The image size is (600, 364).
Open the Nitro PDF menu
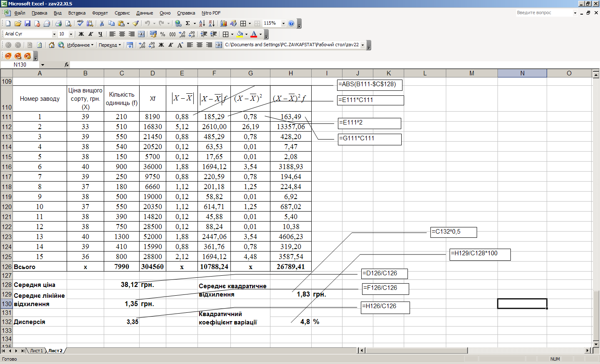click(211, 13)
